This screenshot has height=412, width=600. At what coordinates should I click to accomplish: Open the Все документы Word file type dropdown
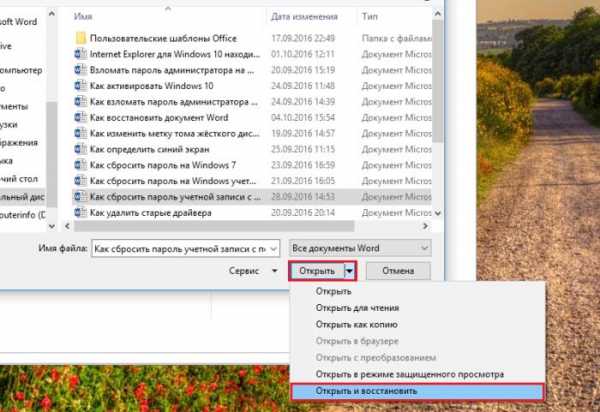[360, 248]
